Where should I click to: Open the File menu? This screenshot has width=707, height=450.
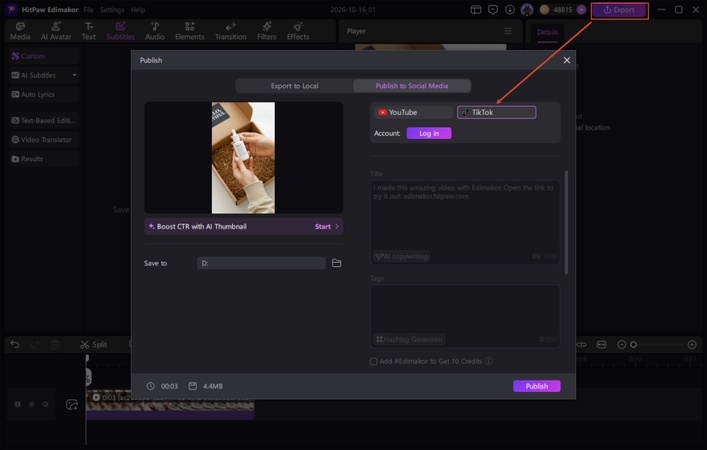point(88,9)
